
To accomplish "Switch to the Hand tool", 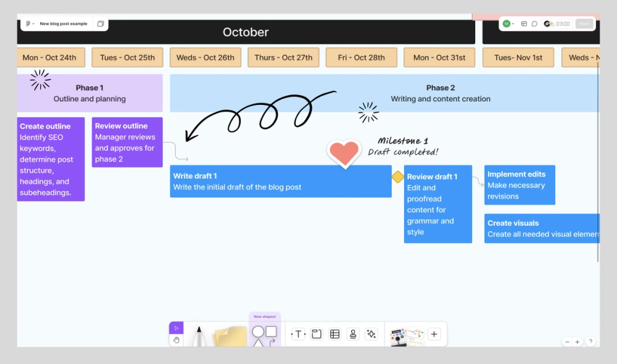I will click(x=176, y=339).
